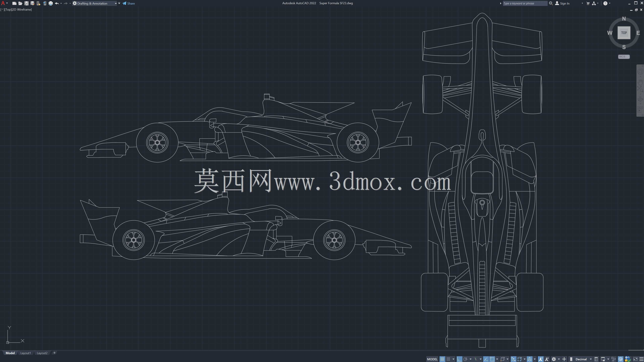
Task: Click the Redo arrow icon
Action: click(x=65, y=3)
